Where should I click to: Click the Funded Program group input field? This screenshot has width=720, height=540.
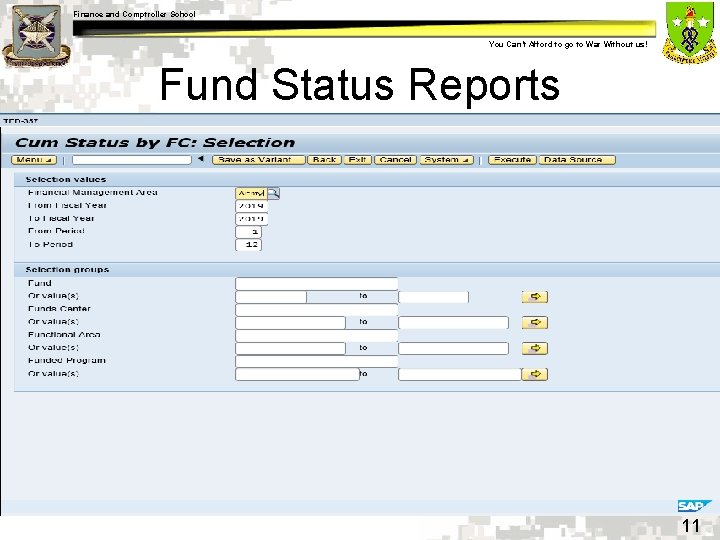316,361
